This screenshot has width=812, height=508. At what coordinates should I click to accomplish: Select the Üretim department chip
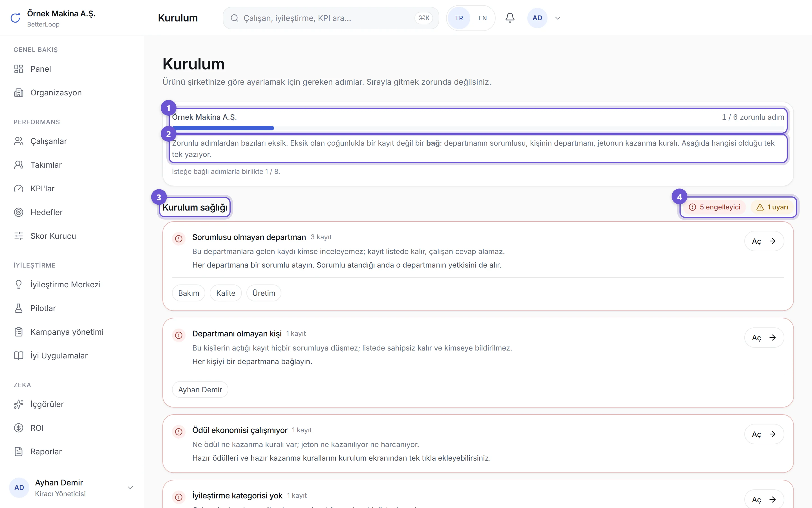(x=264, y=293)
